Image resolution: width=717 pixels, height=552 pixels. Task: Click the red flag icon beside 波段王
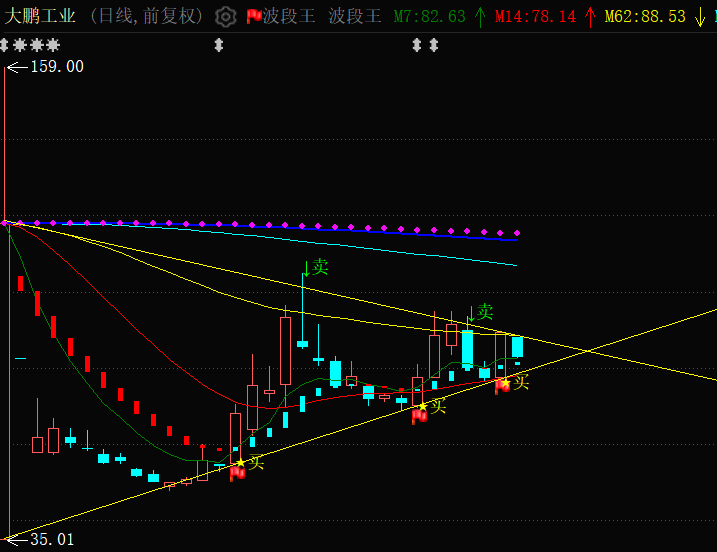point(254,17)
